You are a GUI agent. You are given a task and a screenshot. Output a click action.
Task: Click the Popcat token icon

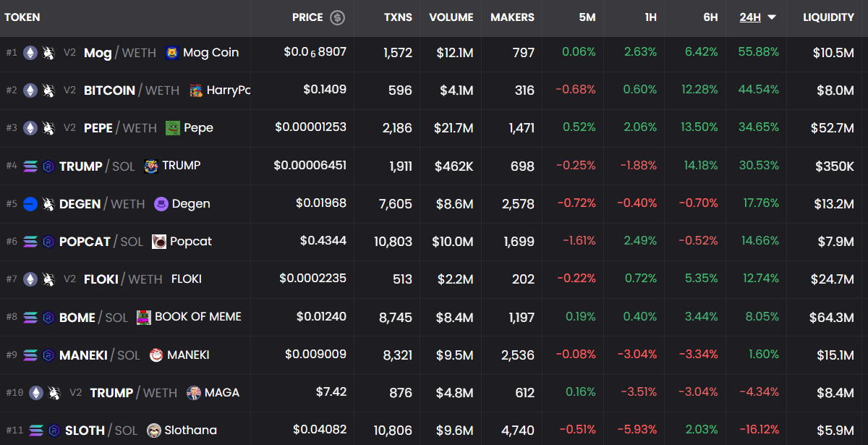pyautogui.click(x=159, y=242)
